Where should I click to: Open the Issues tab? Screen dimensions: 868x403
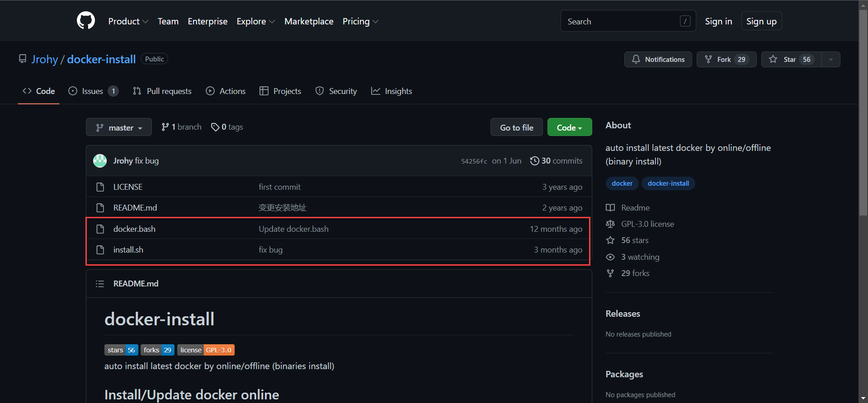93,91
